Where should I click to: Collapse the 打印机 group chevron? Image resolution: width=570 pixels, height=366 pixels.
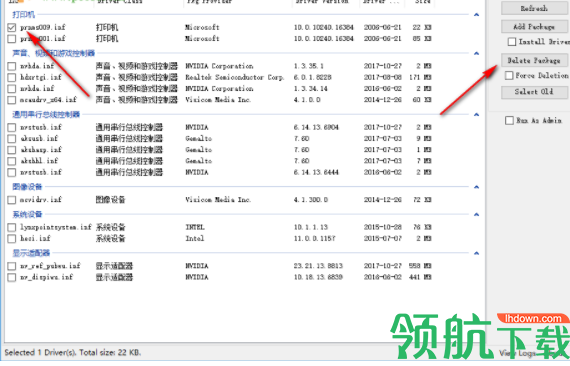pyautogui.click(x=476, y=15)
